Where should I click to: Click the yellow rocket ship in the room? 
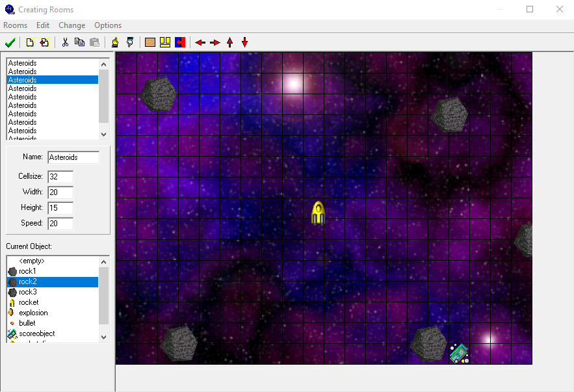pos(318,213)
